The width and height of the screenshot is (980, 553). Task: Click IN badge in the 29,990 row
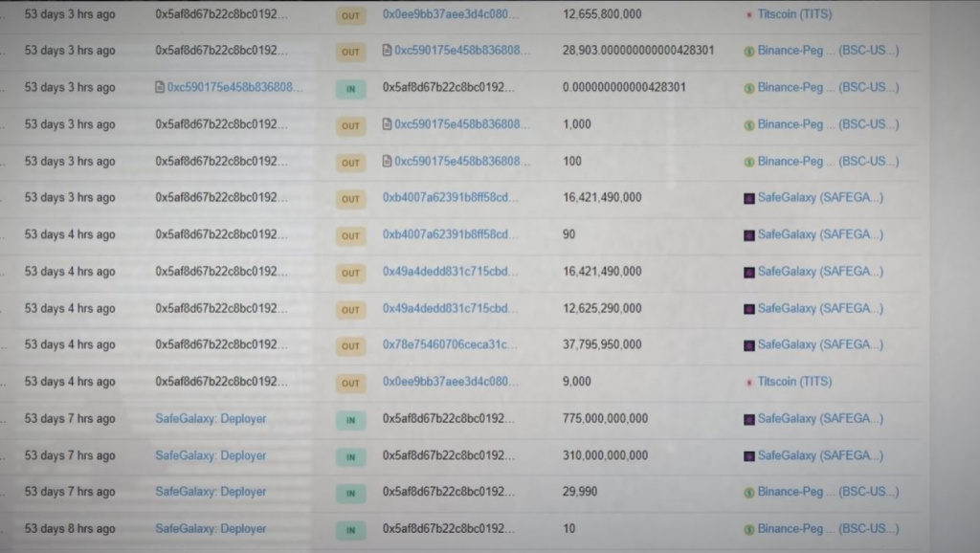350,494
